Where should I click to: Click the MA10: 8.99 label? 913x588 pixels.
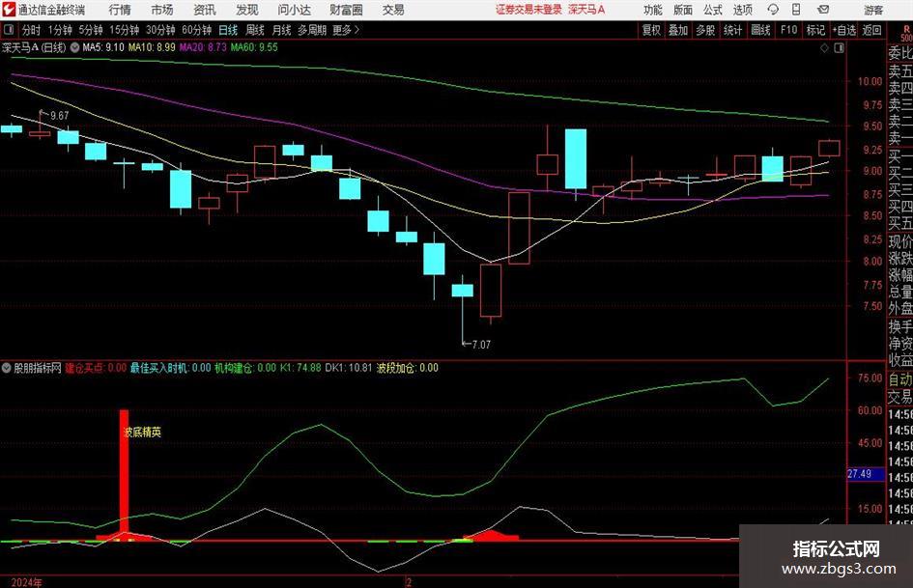click(152, 47)
